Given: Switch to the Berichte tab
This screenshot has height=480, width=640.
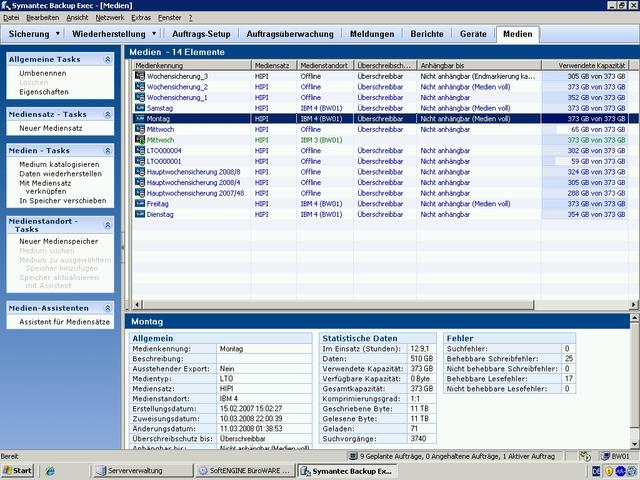Looking at the screenshot, I should 427,34.
